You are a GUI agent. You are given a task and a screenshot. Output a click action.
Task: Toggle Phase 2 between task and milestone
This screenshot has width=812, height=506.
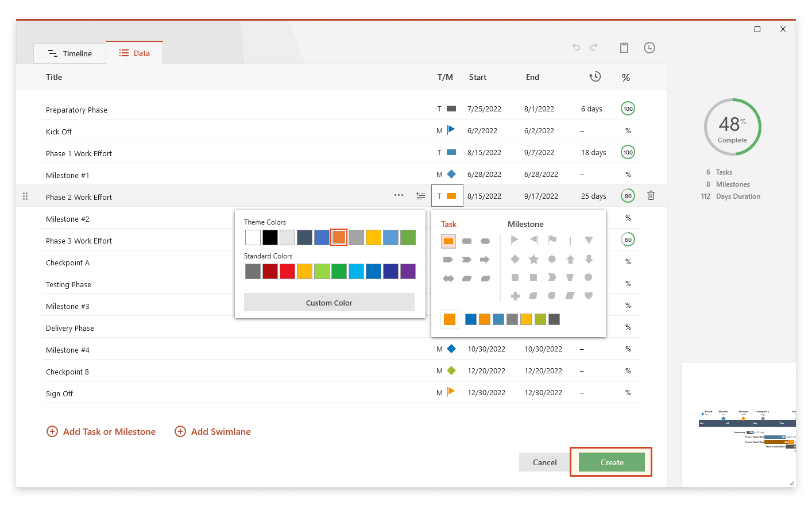click(x=439, y=195)
